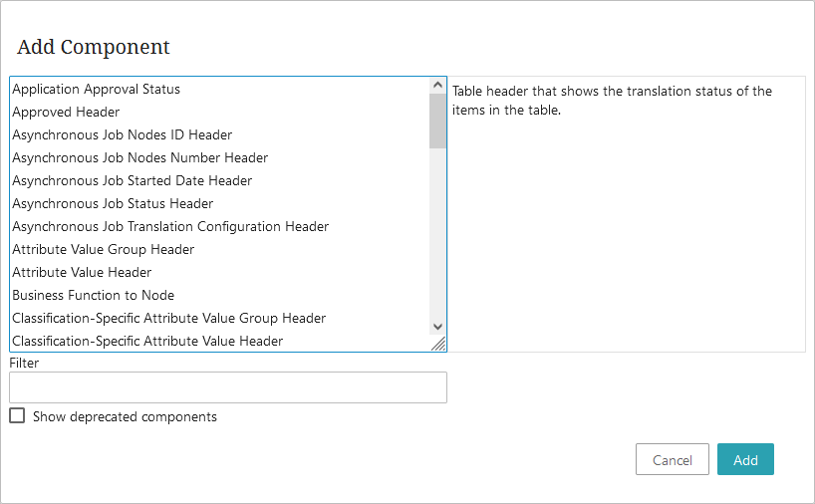Pick the Attribute Value Group Header
Screen dimensions: 815x504
click(220, 249)
